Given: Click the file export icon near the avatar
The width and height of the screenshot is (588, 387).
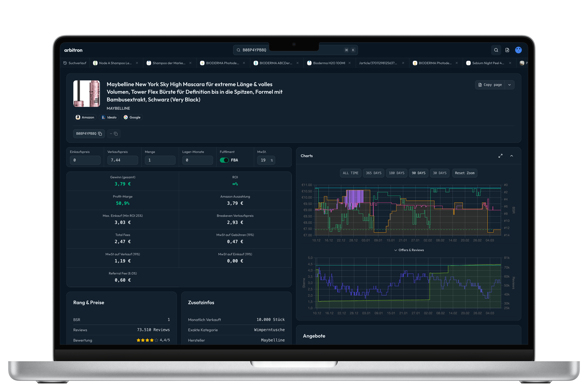Looking at the screenshot, I should 507,50.
